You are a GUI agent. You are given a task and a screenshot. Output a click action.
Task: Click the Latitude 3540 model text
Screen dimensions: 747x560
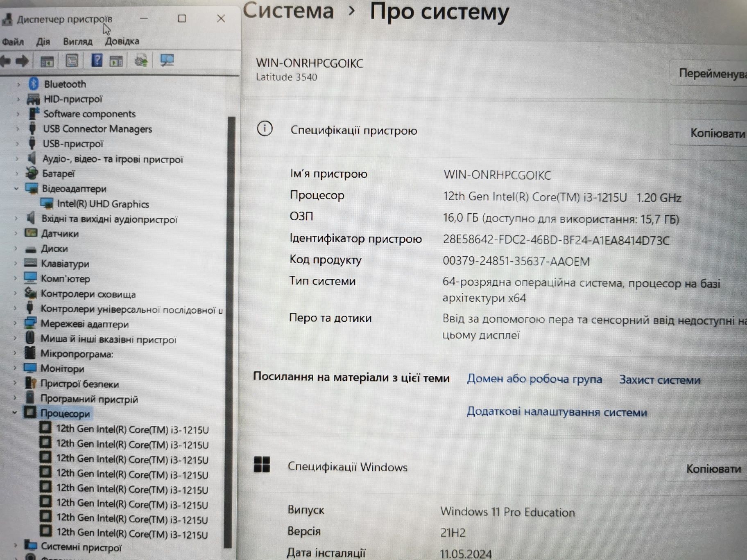287,77
